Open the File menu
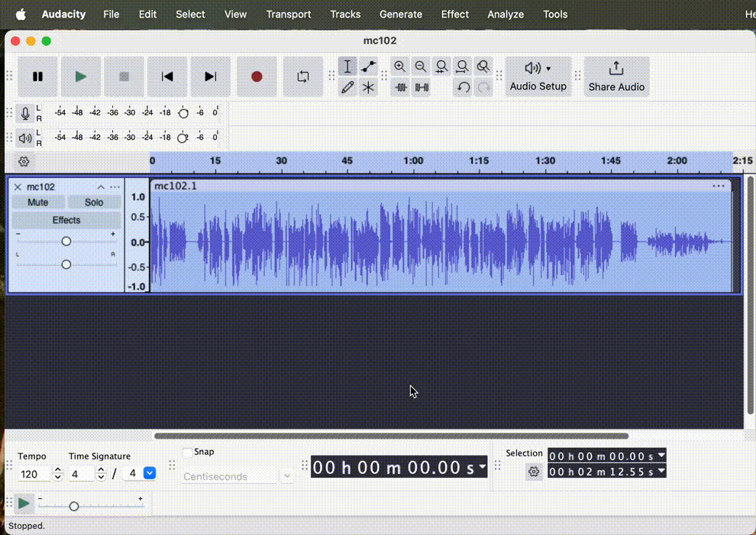This screenshot has height=535, width=756. point(111,15)
